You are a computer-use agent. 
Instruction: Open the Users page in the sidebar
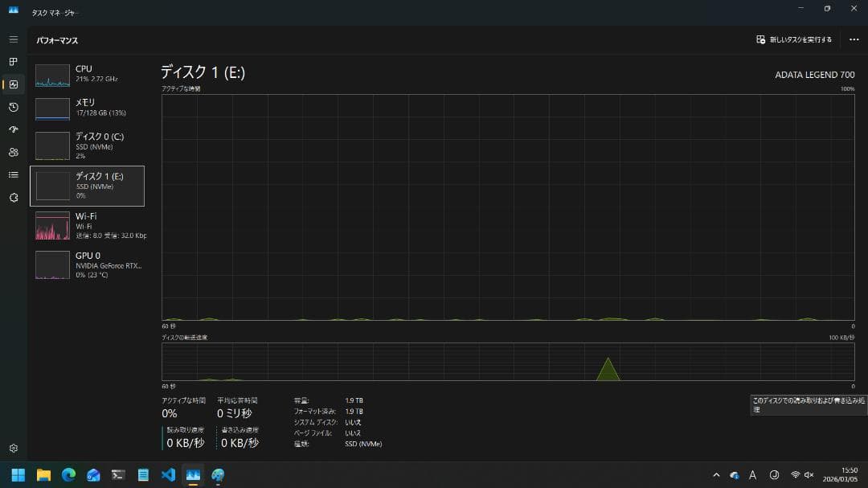13,152
